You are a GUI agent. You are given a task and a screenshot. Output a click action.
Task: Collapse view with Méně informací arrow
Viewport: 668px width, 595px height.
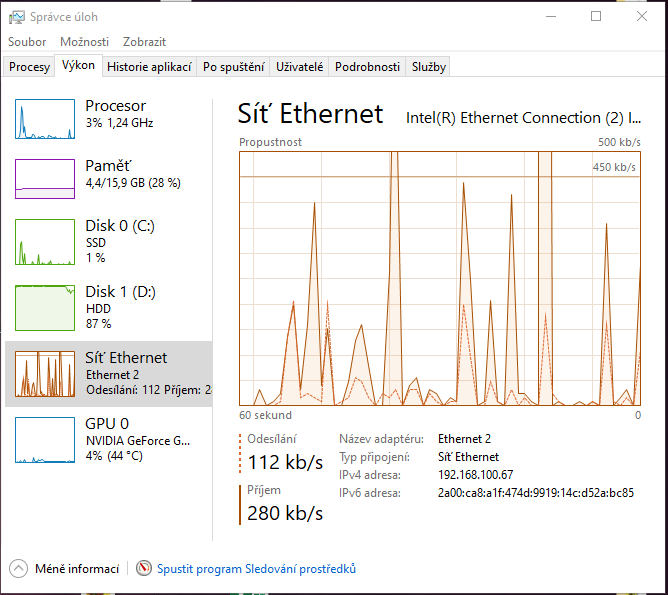[x=19, y=569]
